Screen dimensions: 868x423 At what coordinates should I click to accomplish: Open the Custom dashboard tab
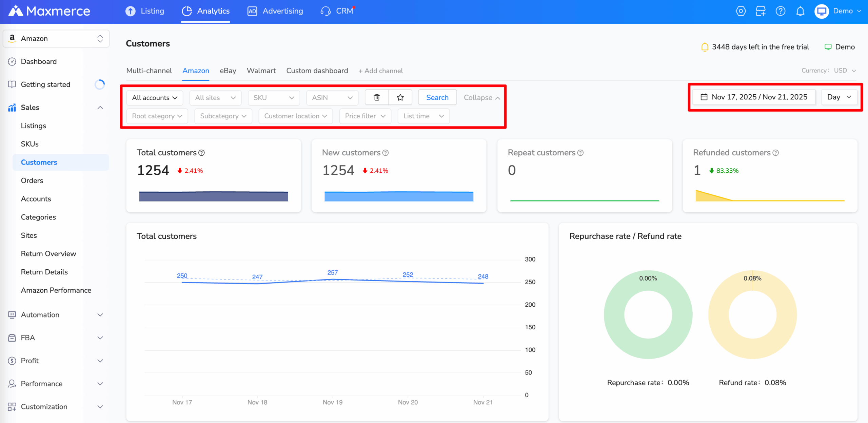317,71
